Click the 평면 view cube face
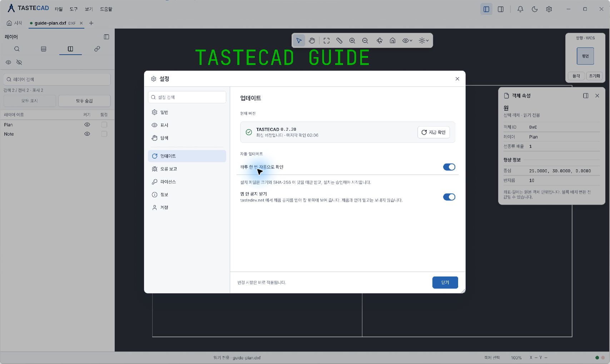This screenshot has width=610, height=364. pos(585,56)
